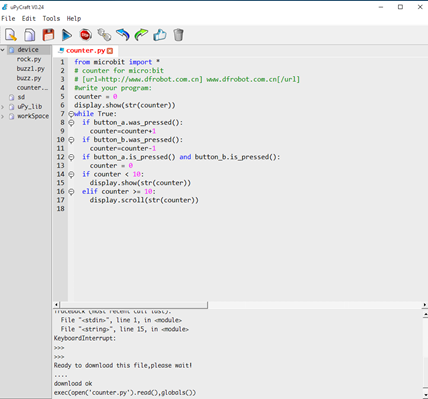This screenshot has width=428, height=399.
Task: Open the Help menu
Action: 74,18
